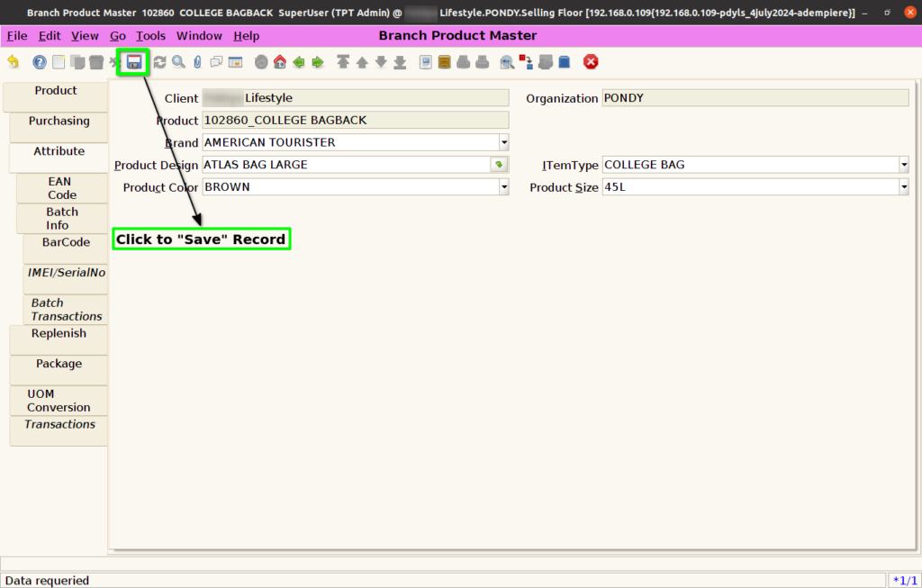Open the Tools menu
This screenshot has width=922, height=588.
point(150,36)
